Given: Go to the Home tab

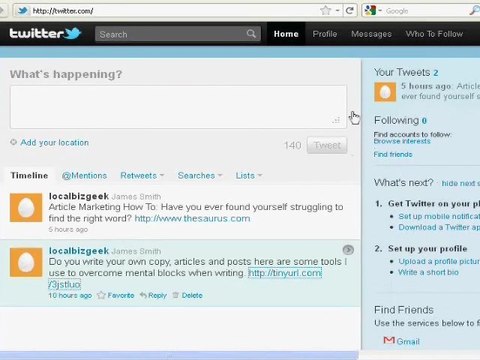Looking at the screenshot, I should point(286,34).
